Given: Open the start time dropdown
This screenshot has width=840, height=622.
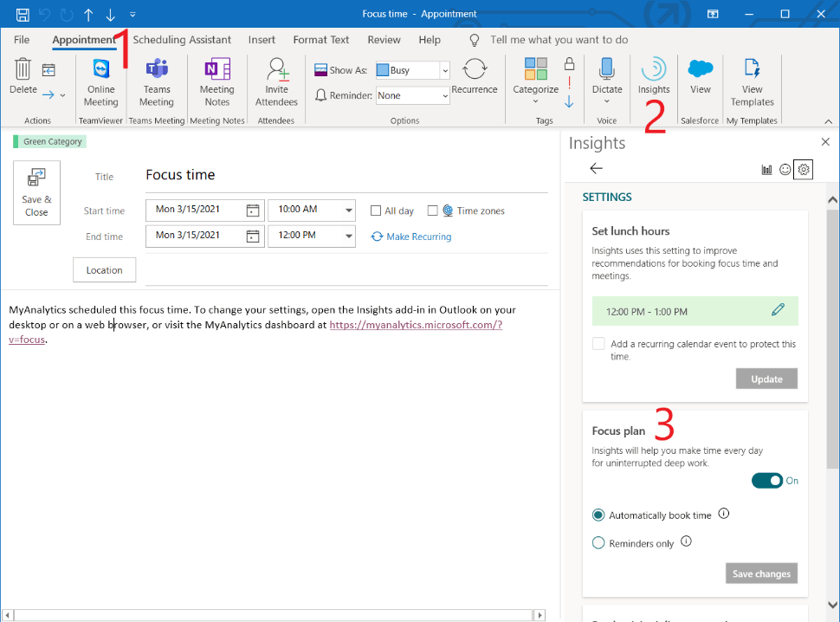Looking at the screenshot, I should [350, 210].
